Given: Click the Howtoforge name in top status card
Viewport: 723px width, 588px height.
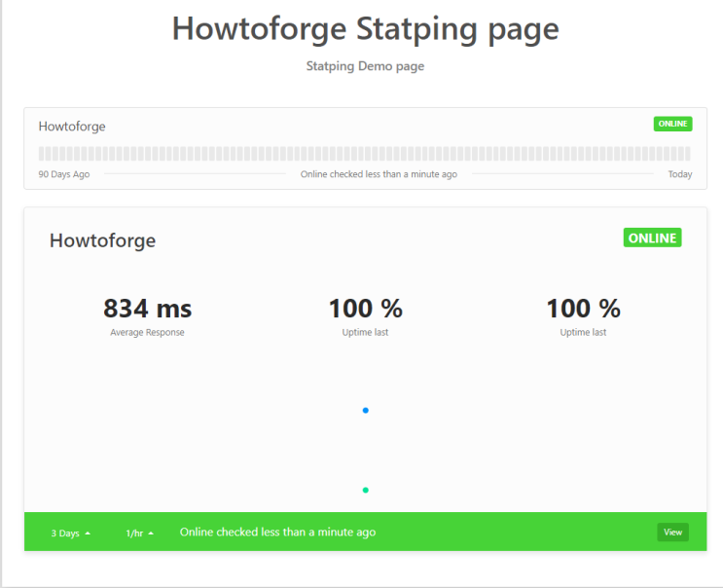Looking at the screenshot, I should (72, 127).
